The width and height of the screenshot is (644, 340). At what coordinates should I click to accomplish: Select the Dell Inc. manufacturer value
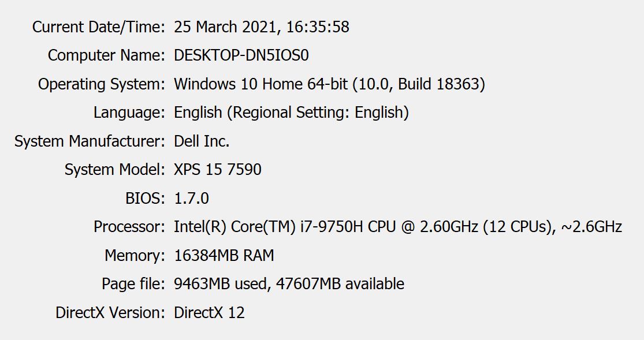(x=202, y=141)
